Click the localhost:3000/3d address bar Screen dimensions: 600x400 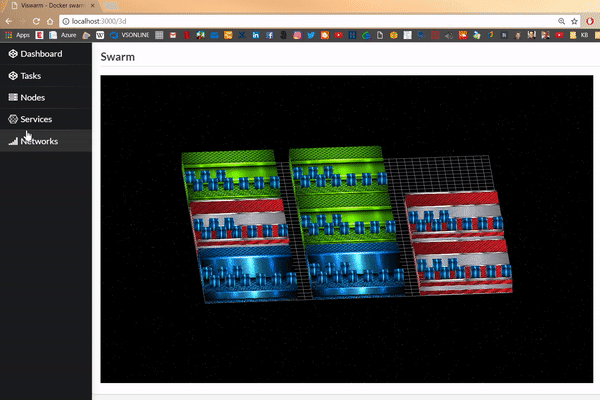(x=306, y=21)
